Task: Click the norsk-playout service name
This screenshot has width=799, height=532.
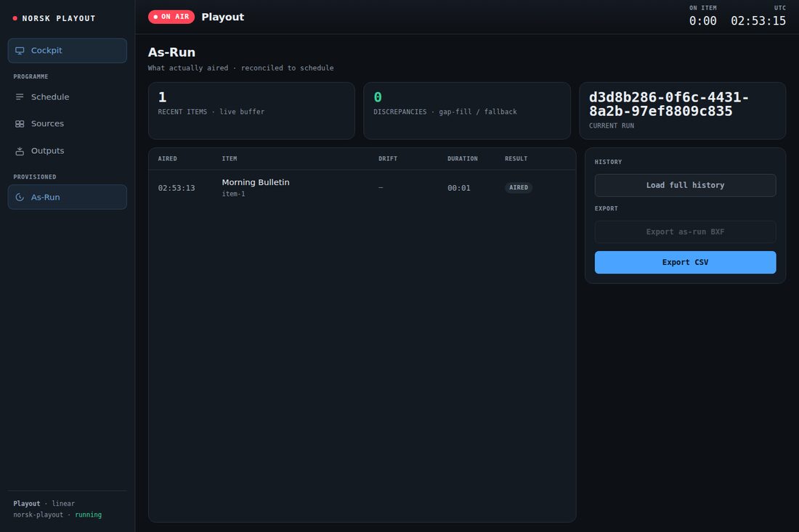Action: pyautogui.click(x=38, y=515)
